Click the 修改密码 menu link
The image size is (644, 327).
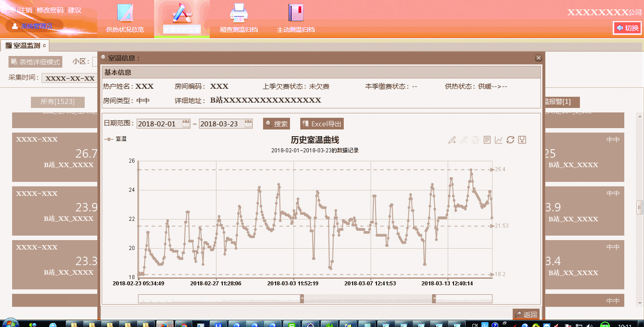[x=50, y=10]
